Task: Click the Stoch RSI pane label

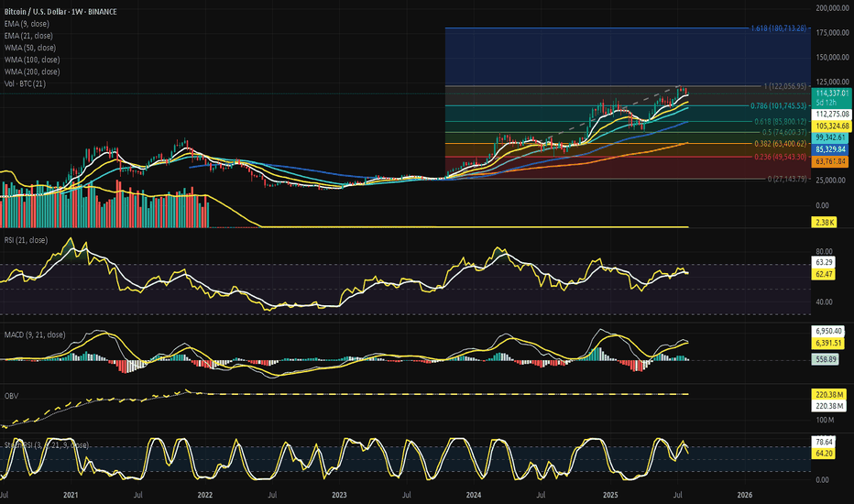Action: pos(47,445)
